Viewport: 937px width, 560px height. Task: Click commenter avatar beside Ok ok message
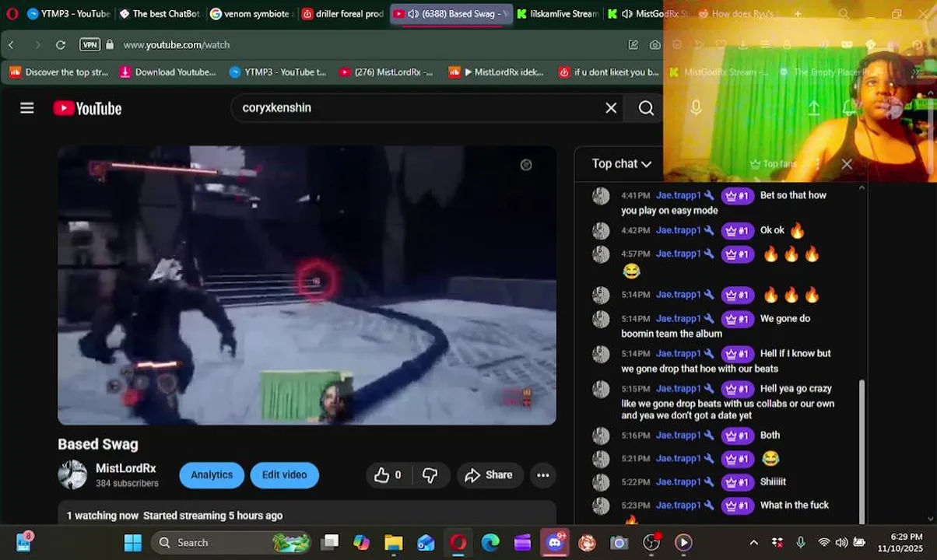[x=601, y=231]
